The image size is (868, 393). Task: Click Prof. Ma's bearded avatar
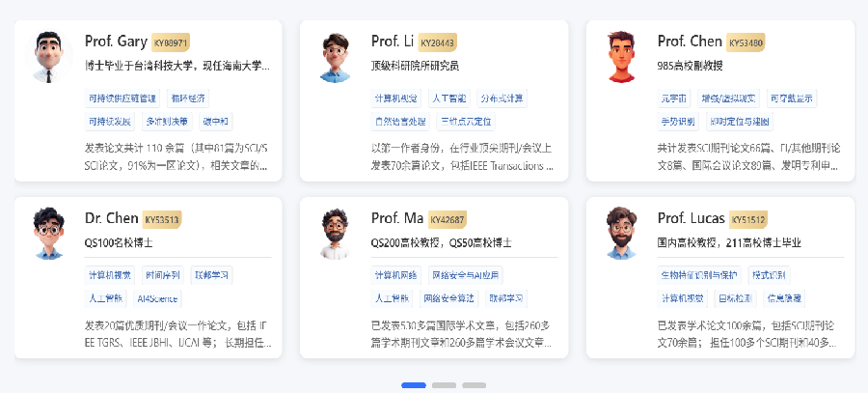(x=335, y=233)
